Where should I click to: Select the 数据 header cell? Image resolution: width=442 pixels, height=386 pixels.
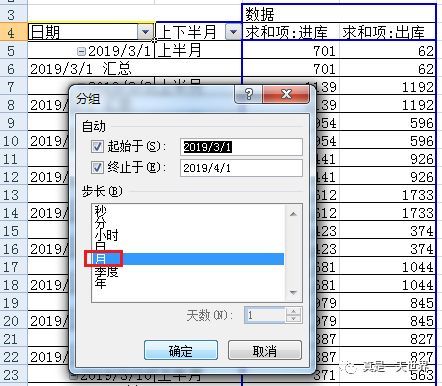click(339, 14)
